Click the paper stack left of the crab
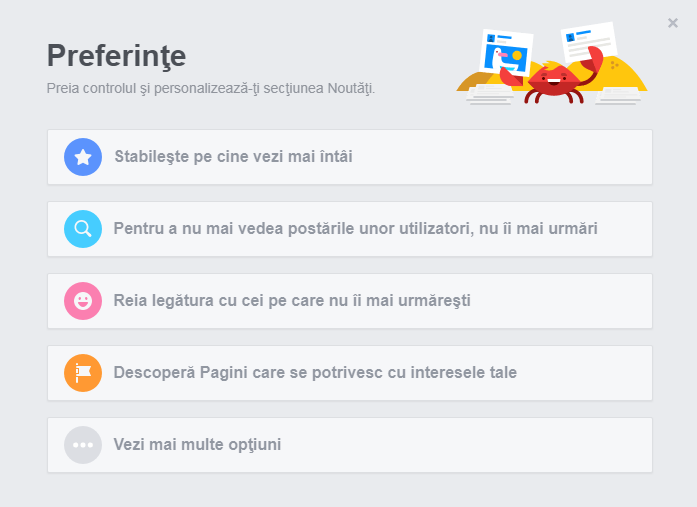 (x=489, y=95)
